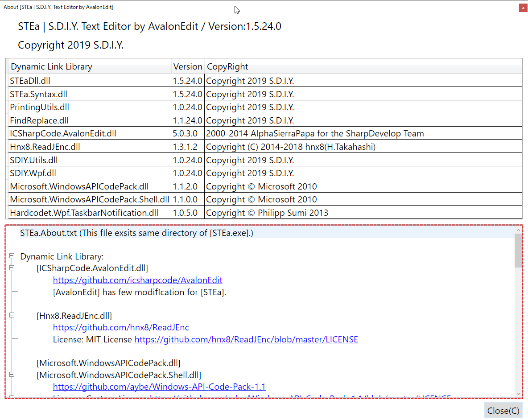Click version cell 5.0.3.0
Screen dimensions: 528x420
click(188, 133)
